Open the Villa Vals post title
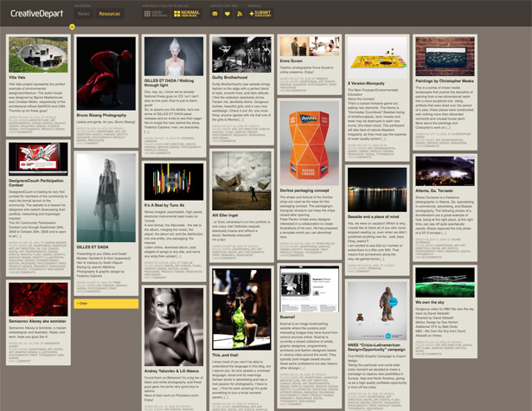 click(x=17, y=77)
